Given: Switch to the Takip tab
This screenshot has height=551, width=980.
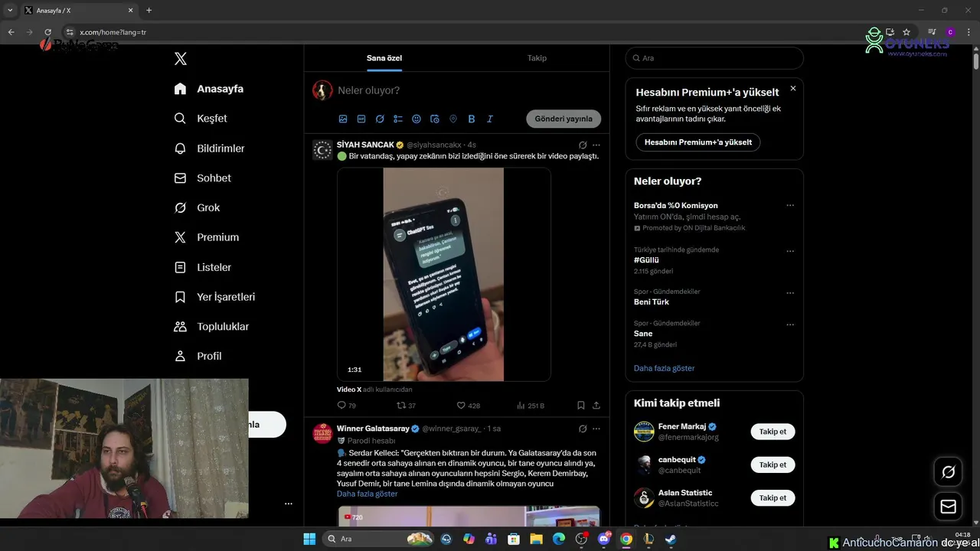Looking at the screenshot, I should (537, 58).
